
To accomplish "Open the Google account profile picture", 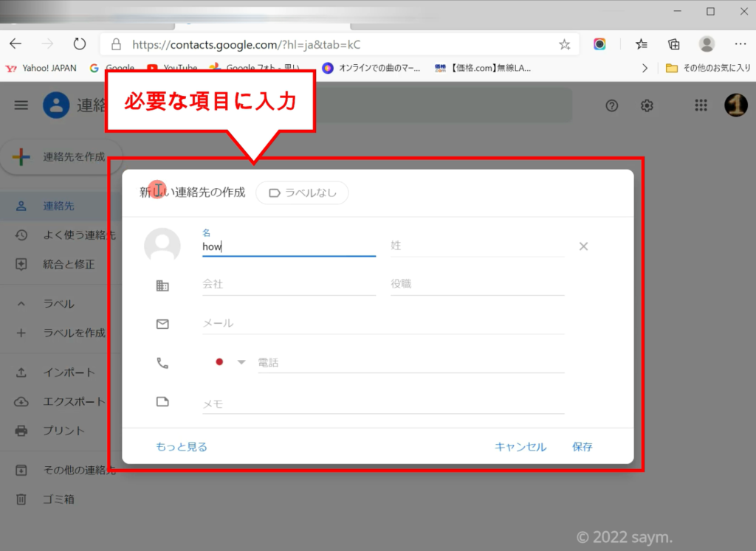I will click(735, 105).
